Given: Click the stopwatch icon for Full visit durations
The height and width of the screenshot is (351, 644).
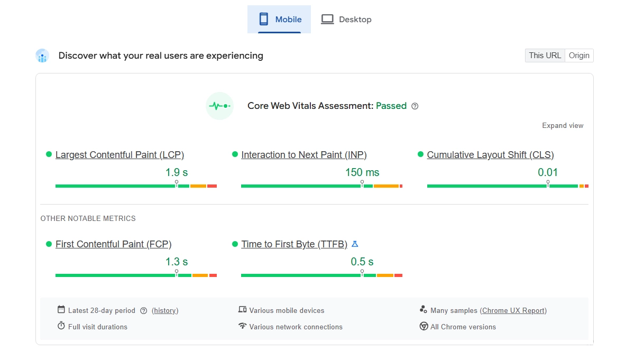Looking at the screenshot, I should 61,326.
